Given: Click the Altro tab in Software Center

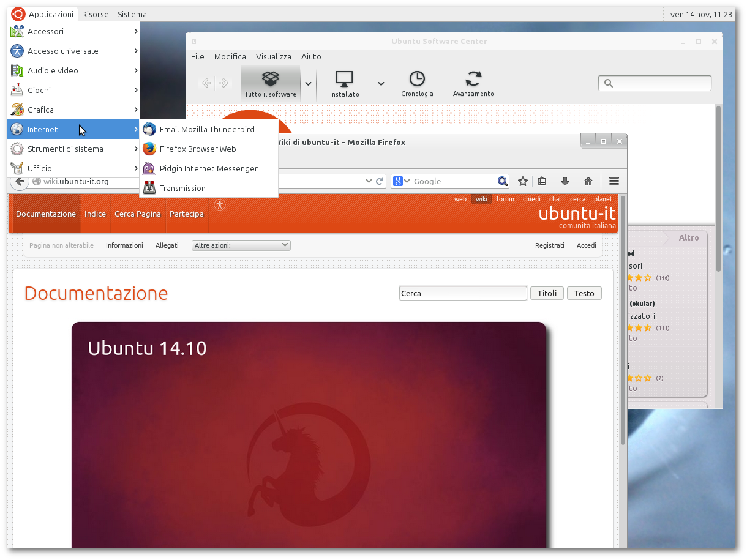Looking at the screenshot, I should [x=689, y=237].
